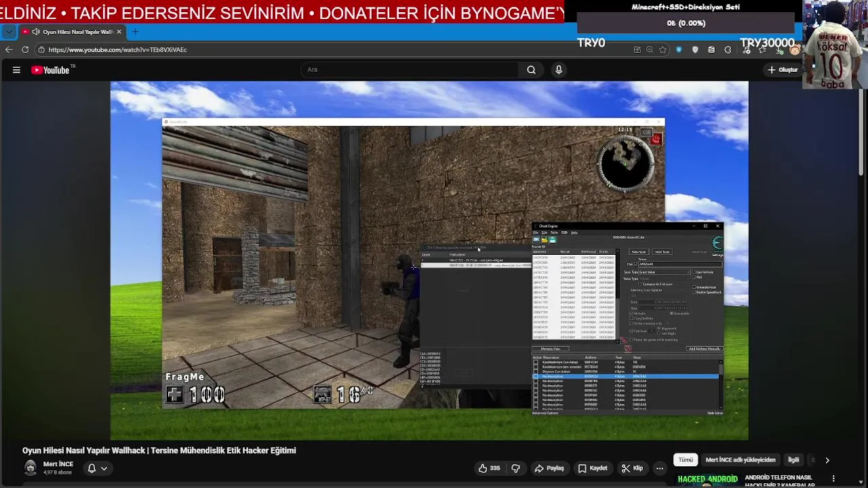Toggle the notification bell for Mert İNCE
The image size is (868, 488).
[x=92, y=468]
